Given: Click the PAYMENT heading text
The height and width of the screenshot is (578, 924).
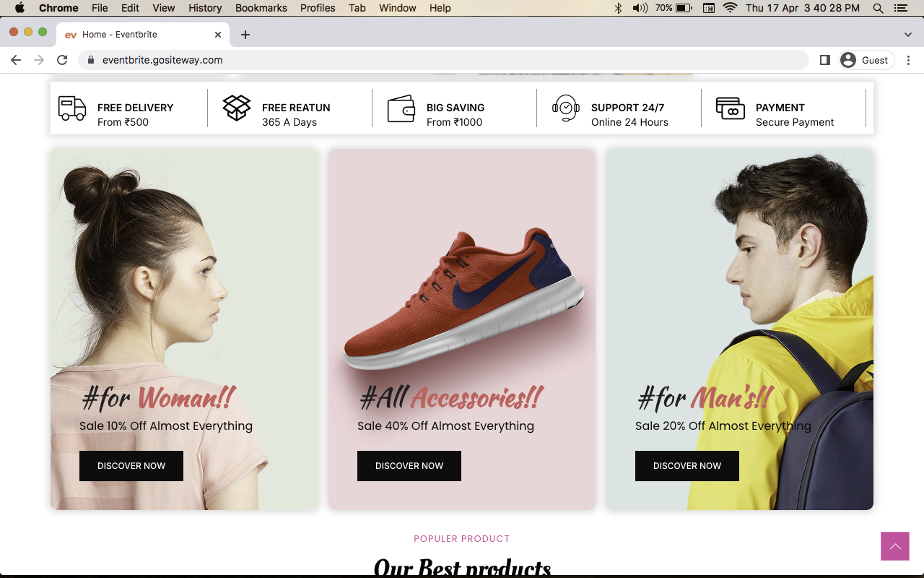Looking at the screenshot, I should click(780, 108).
